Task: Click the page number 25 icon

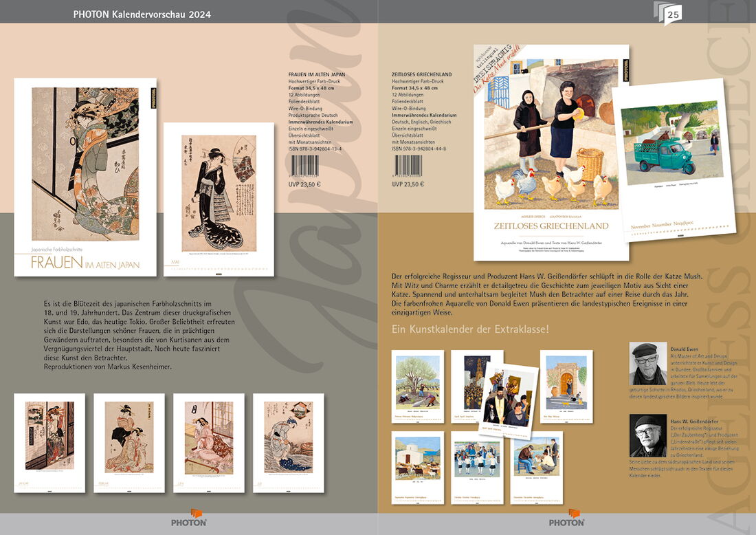Action: coord(671,13)
